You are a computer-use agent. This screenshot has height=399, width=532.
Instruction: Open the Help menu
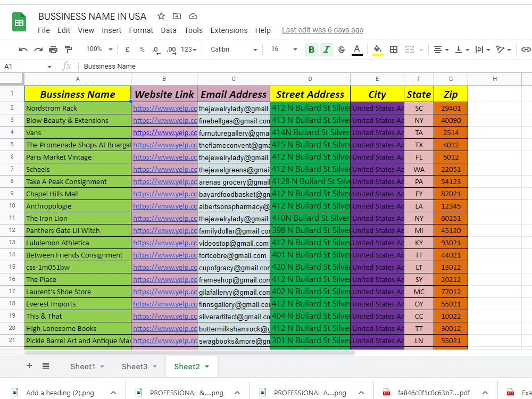(x=263, y=30)
